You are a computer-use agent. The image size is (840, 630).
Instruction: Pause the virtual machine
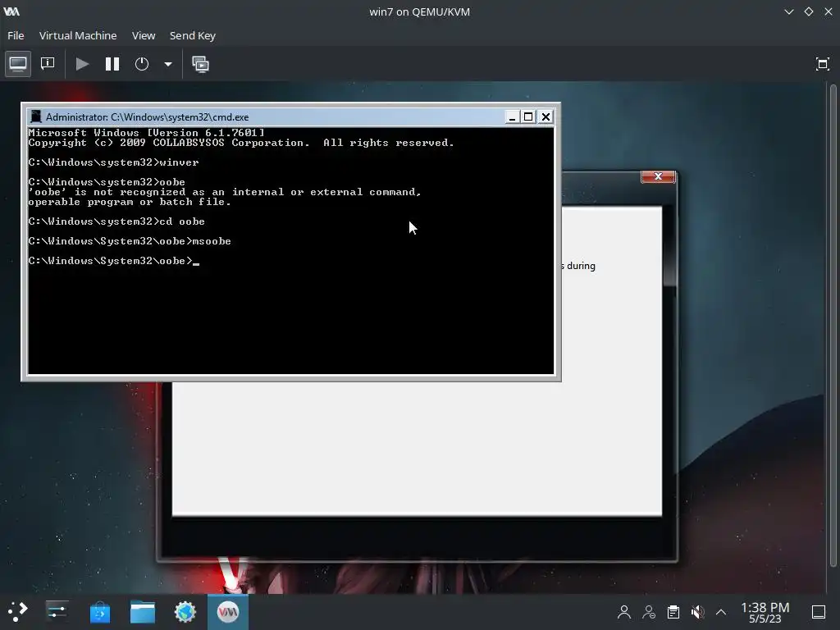tap(112, 64)
